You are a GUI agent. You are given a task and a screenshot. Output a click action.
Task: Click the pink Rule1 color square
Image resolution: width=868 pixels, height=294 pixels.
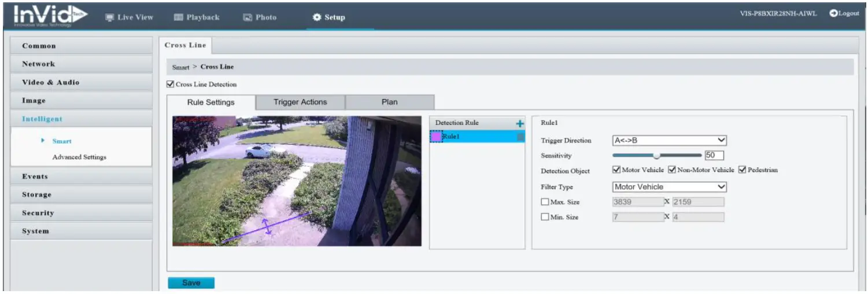click(437, 137)
